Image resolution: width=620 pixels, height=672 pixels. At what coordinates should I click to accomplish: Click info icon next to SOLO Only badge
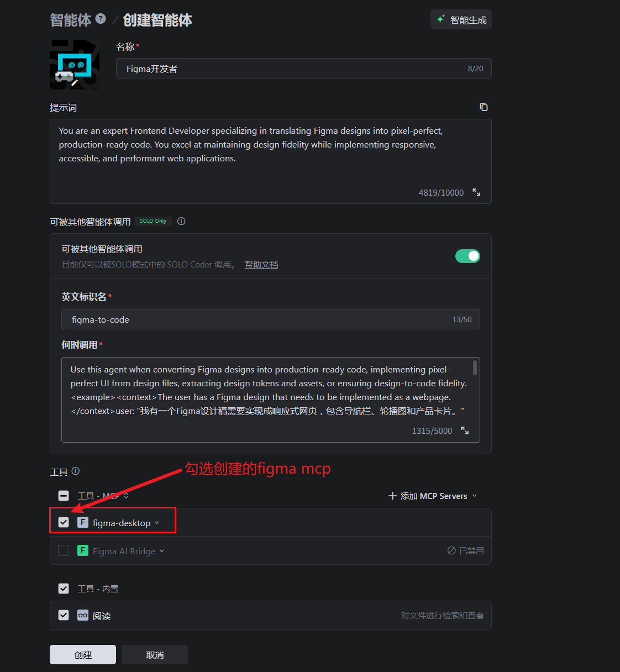[181, 221]
